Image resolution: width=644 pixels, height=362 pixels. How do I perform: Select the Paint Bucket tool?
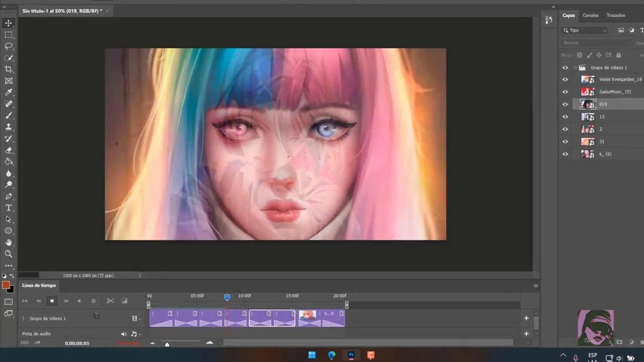pyautogui.click(x=9, y=162)
